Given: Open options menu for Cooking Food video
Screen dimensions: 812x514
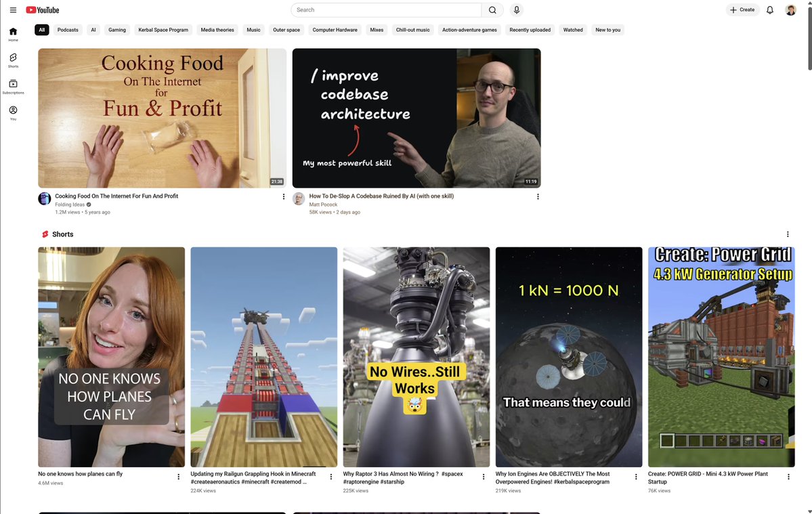Looking at the screenshot, I should [283, 196].
